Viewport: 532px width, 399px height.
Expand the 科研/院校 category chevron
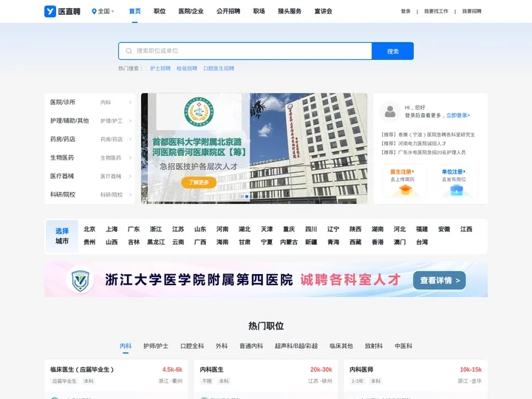point(130,195)
